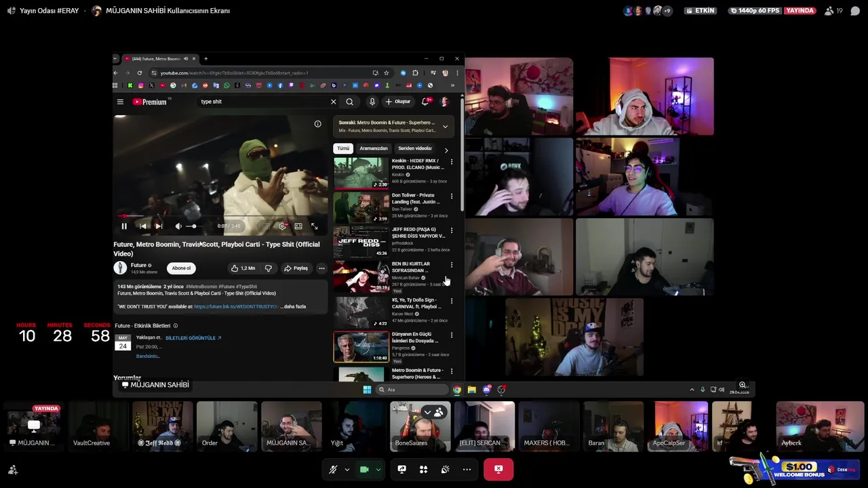Open the YouTube account avatar menu
868x488 pixels.
pyautogui.click(x=445, y=102)
